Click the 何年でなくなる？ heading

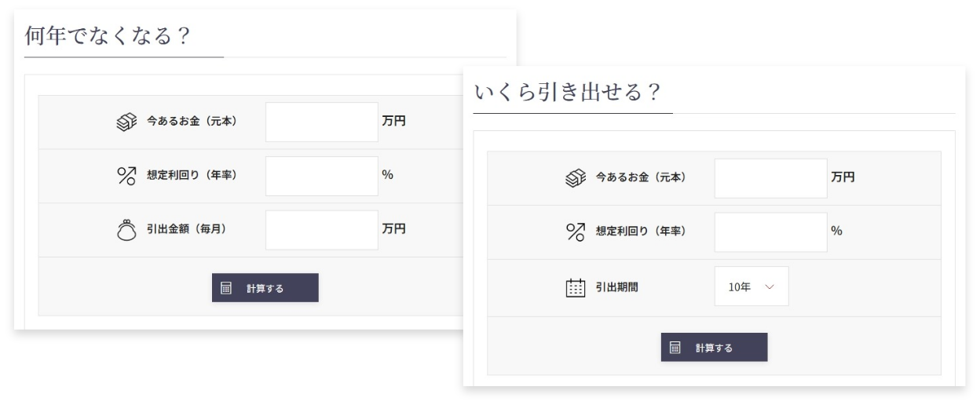click(x=108, y=36)
